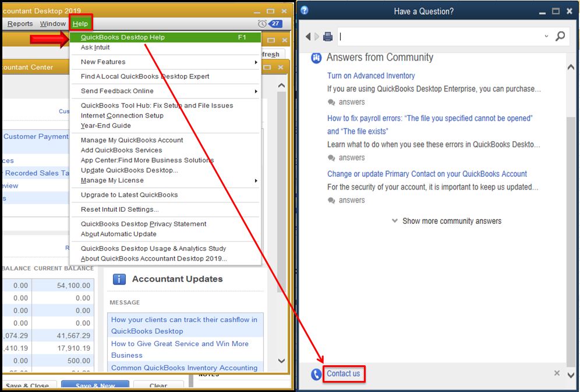Click the 27 notifications badge
The width and height of the screenshot is (580, 392).
coord(275,24)
